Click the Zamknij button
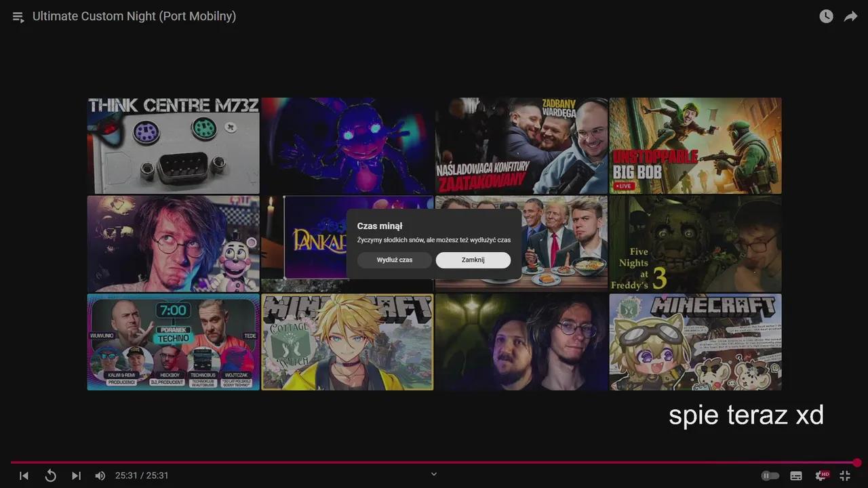The image size is (868, 488). 473,260
